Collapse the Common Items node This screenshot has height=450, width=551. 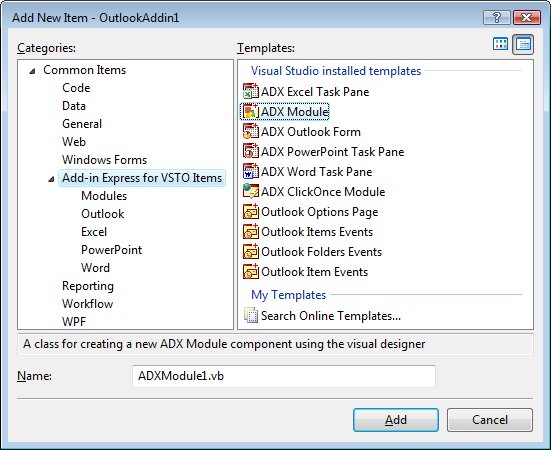click(x=32, y=71)
